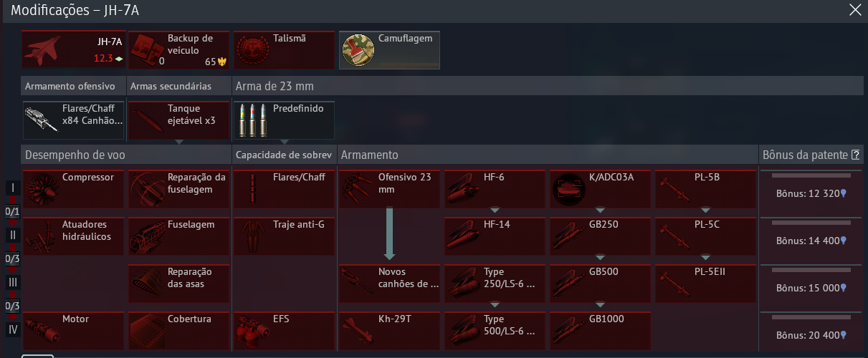Screen dimensions: 868x358
Task: Select the tier IV rank marker
Action: coord(12,330)
